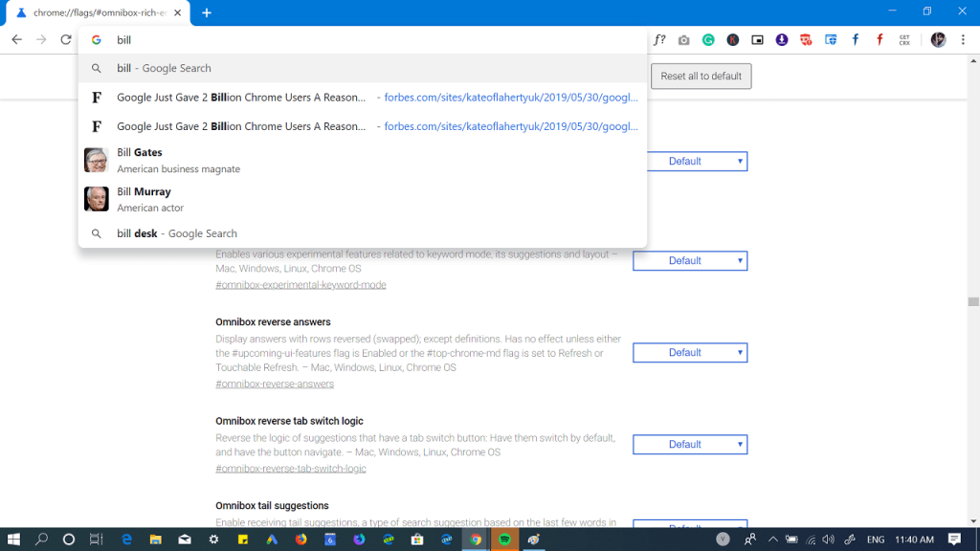This screenshot has width=980, height=551.
Task: Launch Microsoft Edge from taskbar
Action: coord(126,540)
